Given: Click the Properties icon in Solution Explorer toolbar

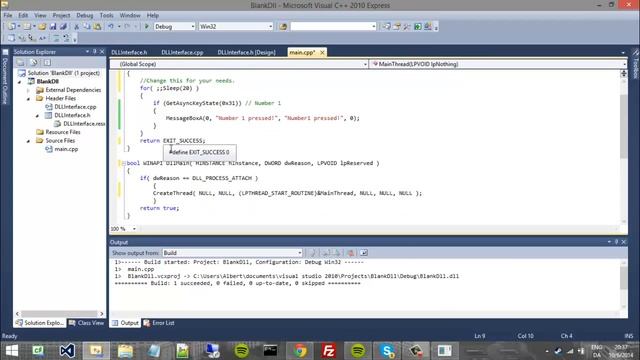Looking at the screenshot, I should 20,62.
